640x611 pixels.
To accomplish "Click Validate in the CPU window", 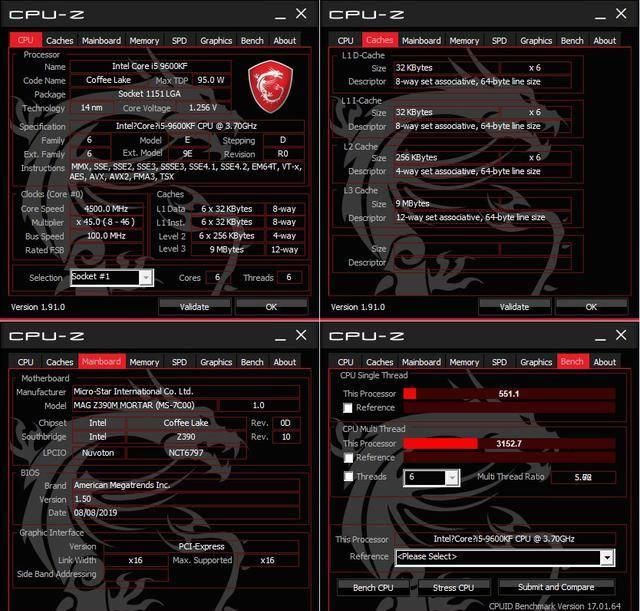I will [x=195, y=307].
